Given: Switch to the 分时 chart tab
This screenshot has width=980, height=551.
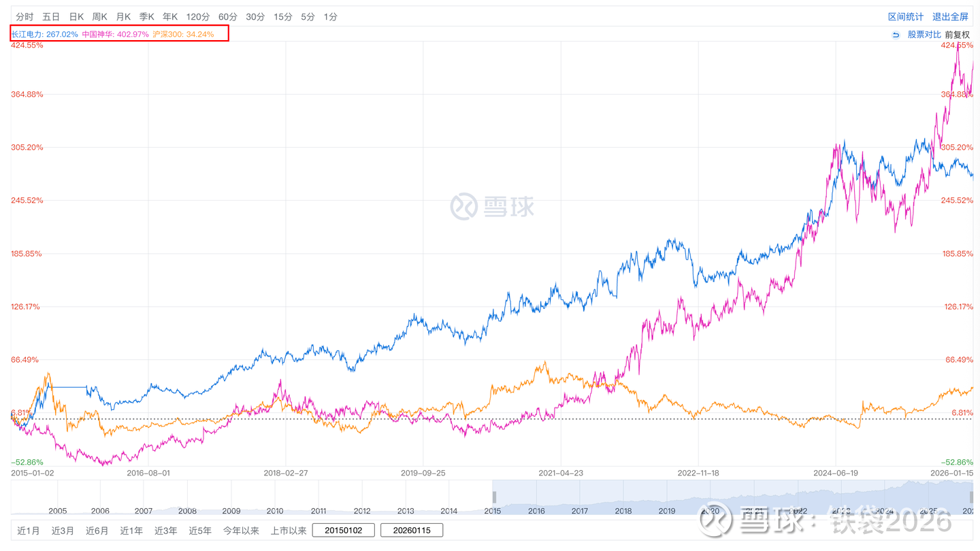Looking at the screenshot, I should (x=24, y=16).
